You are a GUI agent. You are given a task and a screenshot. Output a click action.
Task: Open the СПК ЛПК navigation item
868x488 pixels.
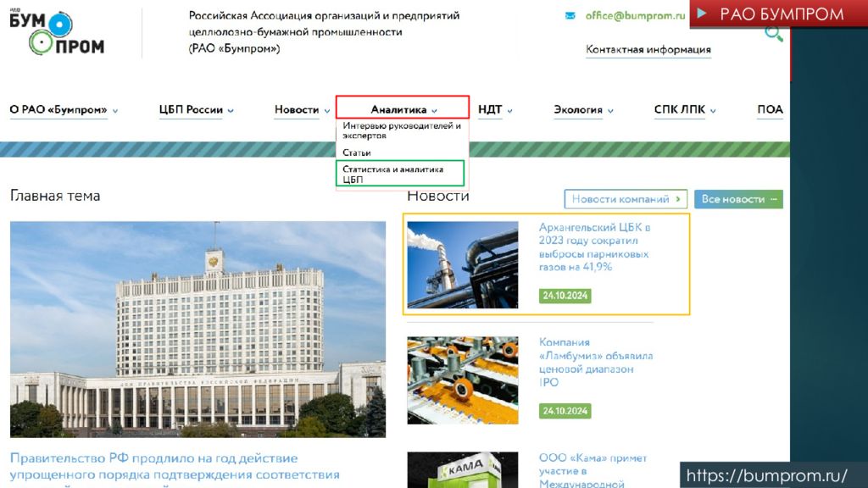[x=679, y=109]
